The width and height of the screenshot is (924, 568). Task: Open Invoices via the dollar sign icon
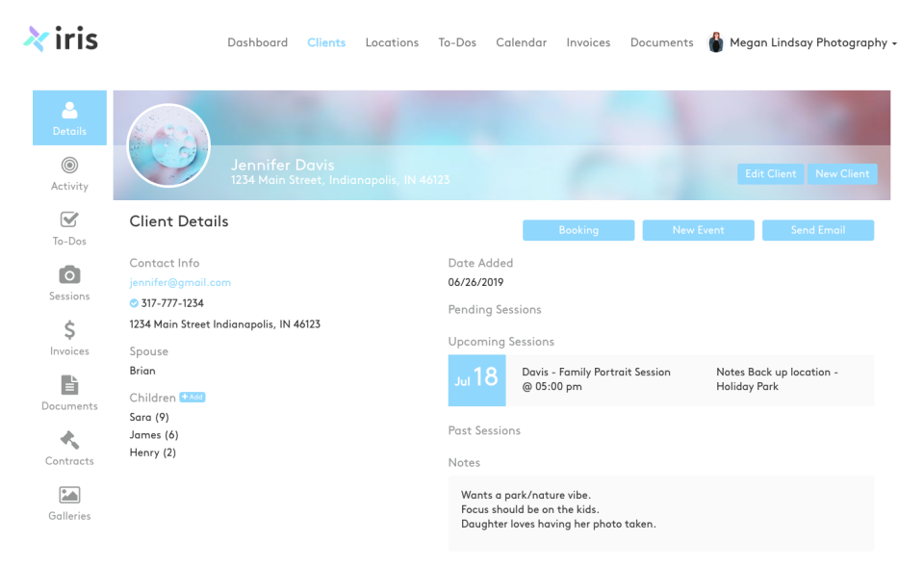[68, 336]
